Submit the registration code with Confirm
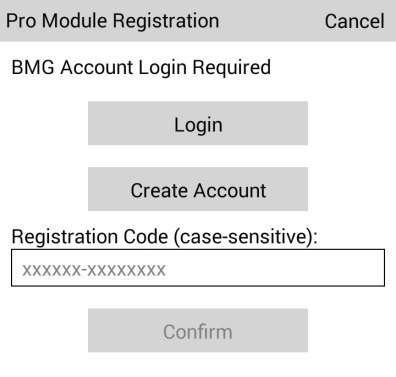The width and height of the screenshot is (396, 377). (x=198, y=330)
